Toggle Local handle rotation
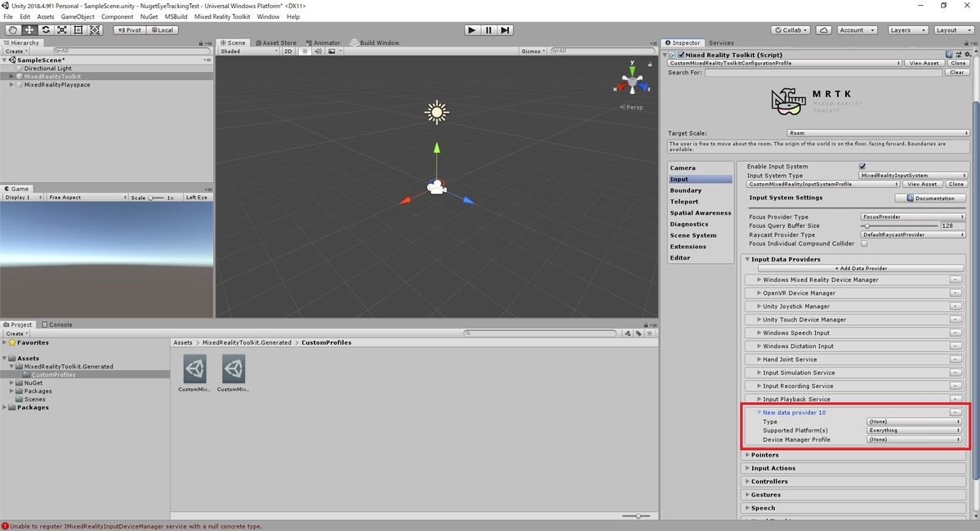This screenshot has width=980, height=531. click(162, 30)
